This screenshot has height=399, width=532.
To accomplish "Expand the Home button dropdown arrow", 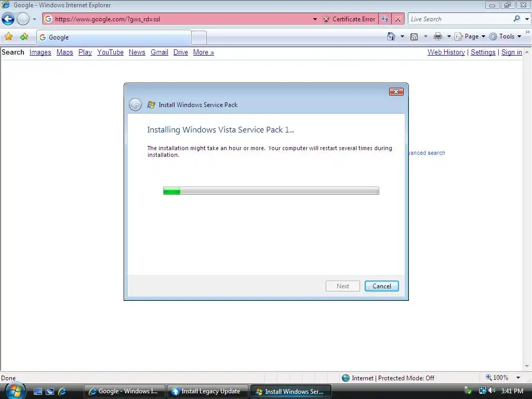I will [x=402, y=36].
